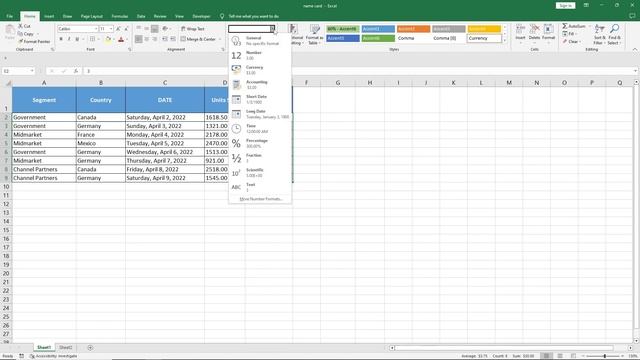Apply the red Font Color button
640x360 pixels.
(x=121, y=39)
